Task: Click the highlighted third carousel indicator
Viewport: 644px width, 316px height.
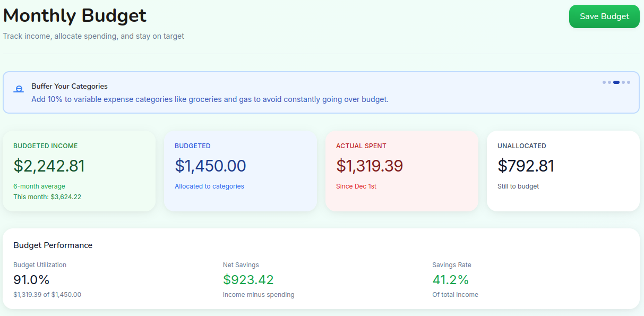Action: pos(616,82)
